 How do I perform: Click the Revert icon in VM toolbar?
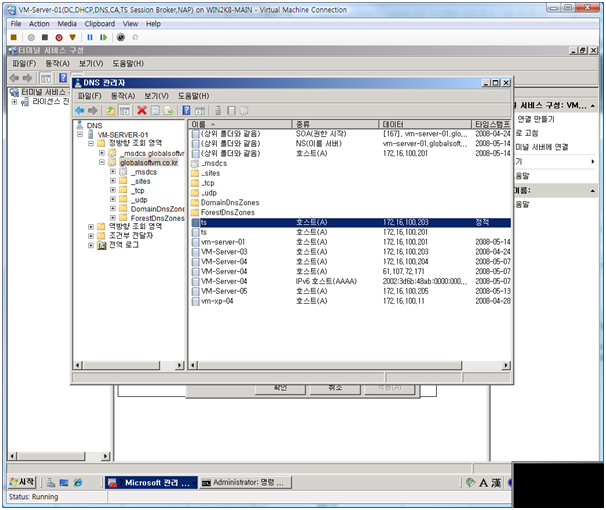point(135,37)
